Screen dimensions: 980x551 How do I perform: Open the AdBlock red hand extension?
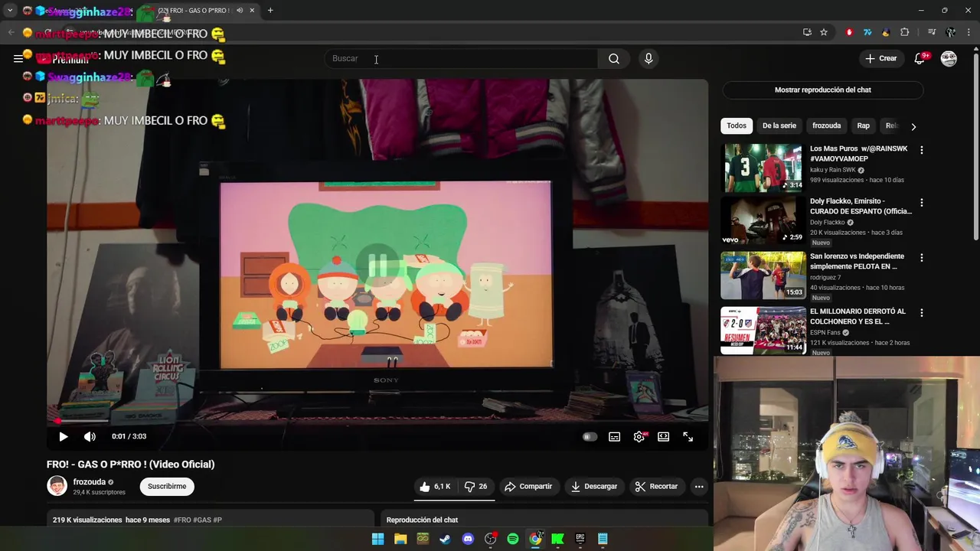point(849,32)
